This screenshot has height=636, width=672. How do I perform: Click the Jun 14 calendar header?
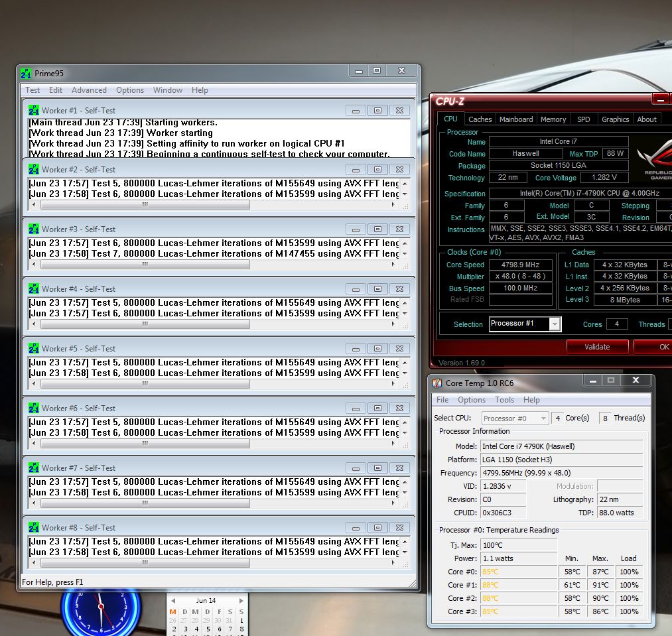206,601
